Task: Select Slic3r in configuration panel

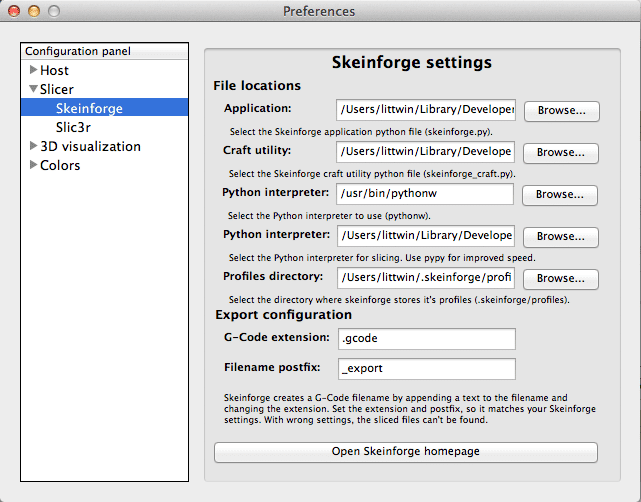Action: [x=73, y=127]
